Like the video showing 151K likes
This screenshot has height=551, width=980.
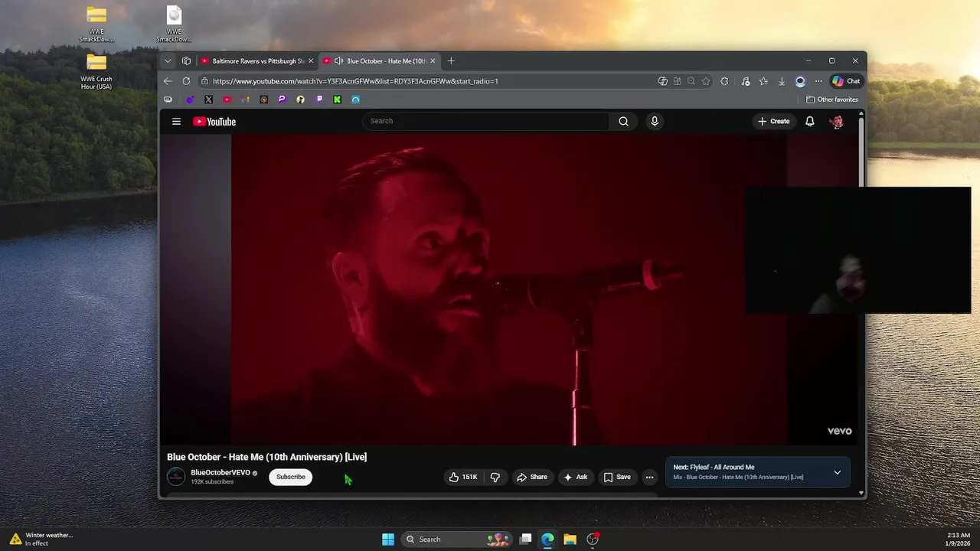point(463,477)
